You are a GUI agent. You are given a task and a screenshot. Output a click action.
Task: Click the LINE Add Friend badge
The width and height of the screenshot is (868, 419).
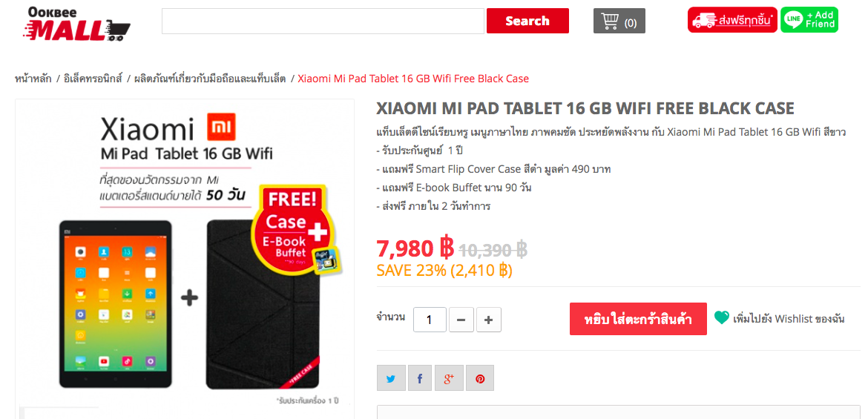click(x=809, y=20)
